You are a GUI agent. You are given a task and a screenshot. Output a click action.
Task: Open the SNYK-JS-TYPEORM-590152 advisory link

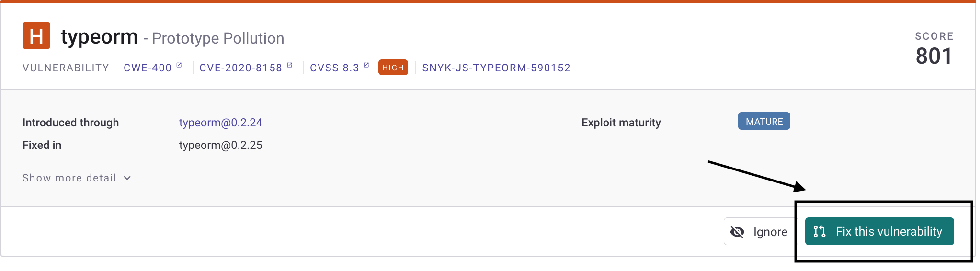496,68
